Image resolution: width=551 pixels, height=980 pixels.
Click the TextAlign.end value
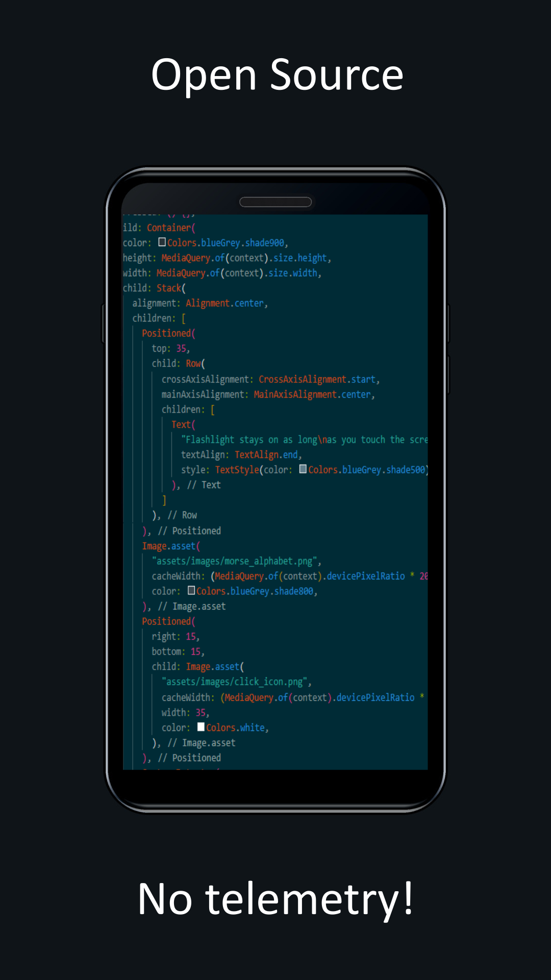point(266,455)
